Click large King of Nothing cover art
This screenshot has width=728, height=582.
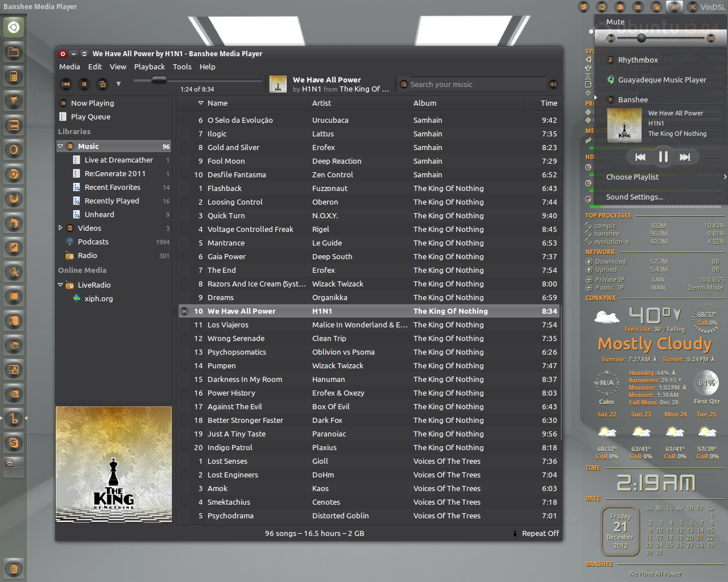click(114, 464)
